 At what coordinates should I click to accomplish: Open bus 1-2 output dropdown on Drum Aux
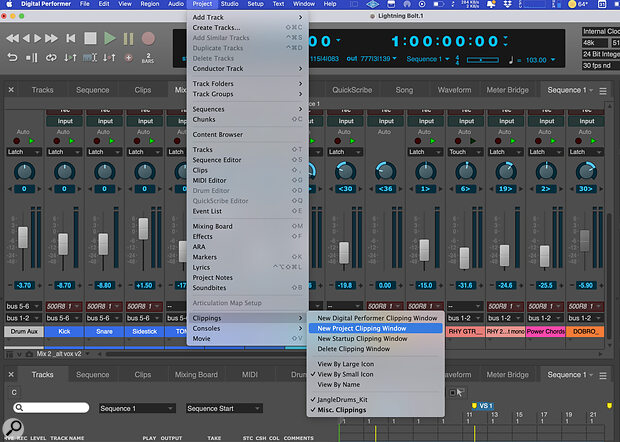pyautogui.click(x=24, y=318)
